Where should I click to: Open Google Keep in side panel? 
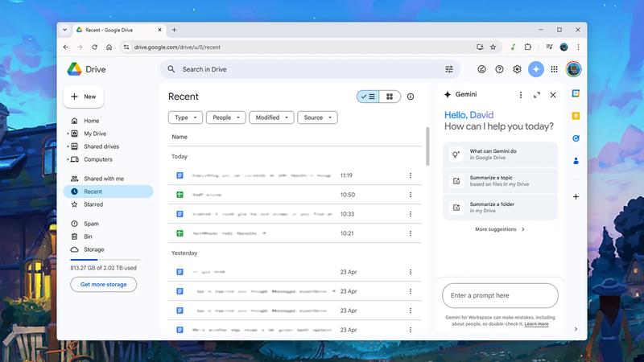tap(576, 116)
